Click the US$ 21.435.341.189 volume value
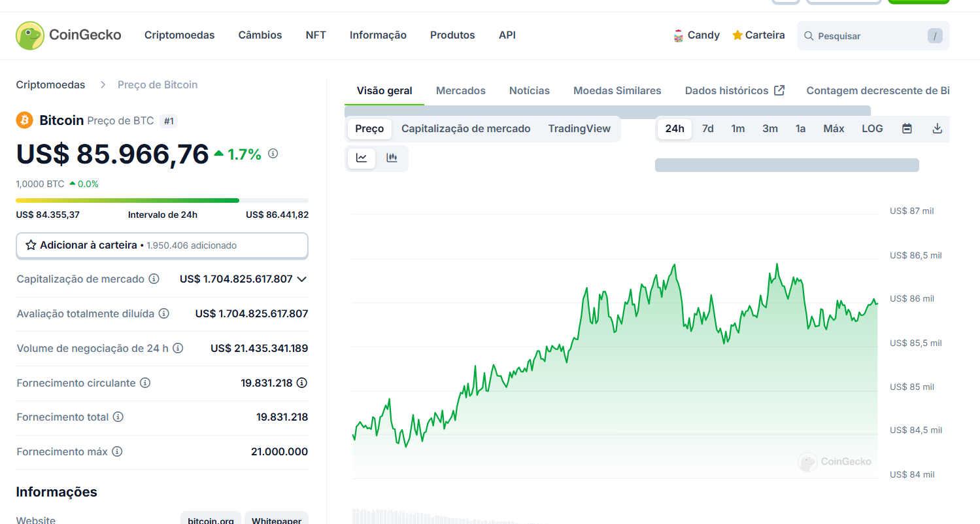 [x=259, y=348]
